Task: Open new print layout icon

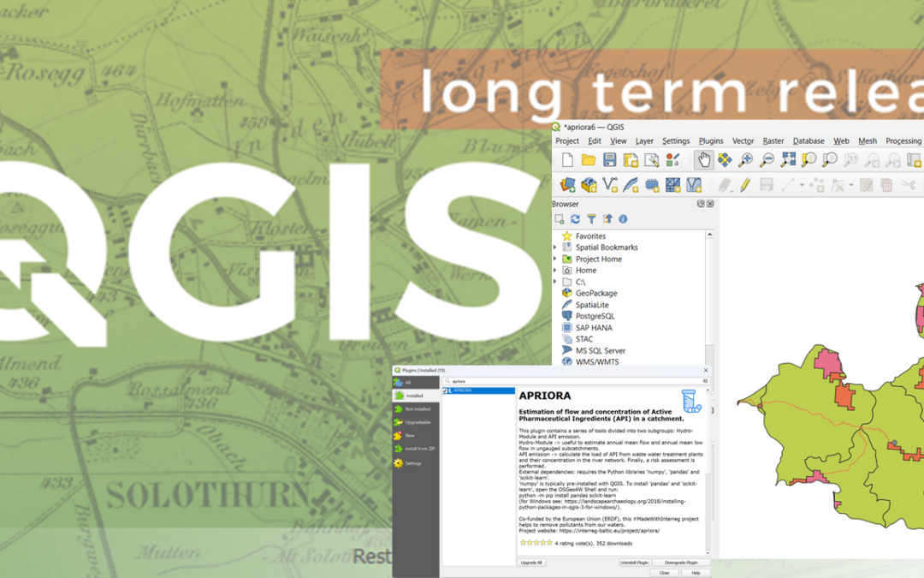Action: tap(631, 160)
